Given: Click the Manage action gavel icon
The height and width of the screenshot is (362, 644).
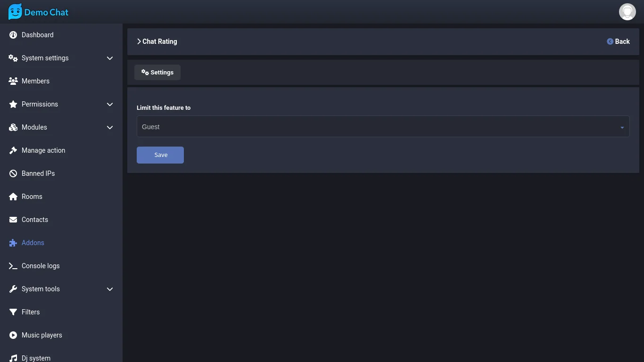Looking at the screenshot, I should pos(13,150).
